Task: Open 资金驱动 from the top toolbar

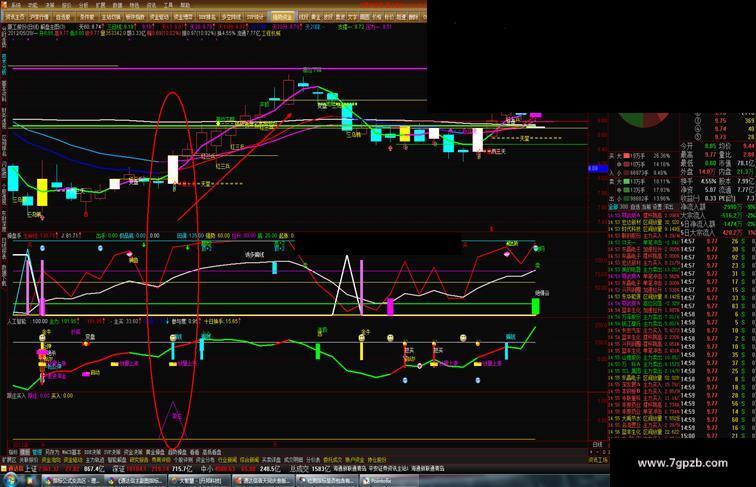Action: [x=159, y=17]
